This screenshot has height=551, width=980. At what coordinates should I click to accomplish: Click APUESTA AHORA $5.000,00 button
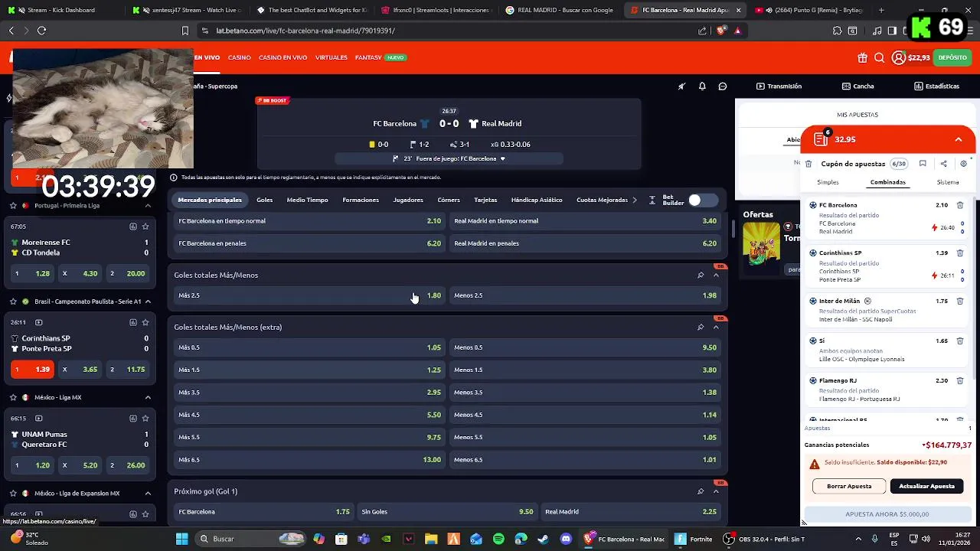click(x=887, y=514)
